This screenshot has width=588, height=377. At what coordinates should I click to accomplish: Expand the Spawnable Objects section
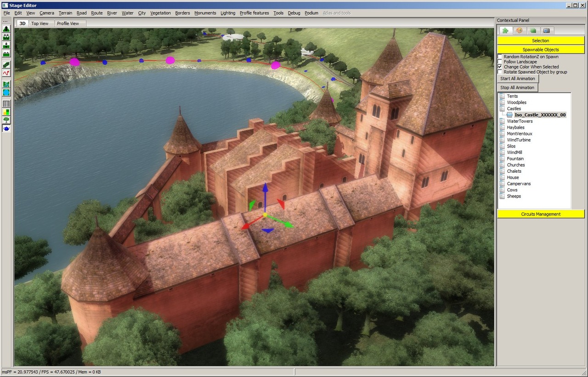tap(541, 50)
